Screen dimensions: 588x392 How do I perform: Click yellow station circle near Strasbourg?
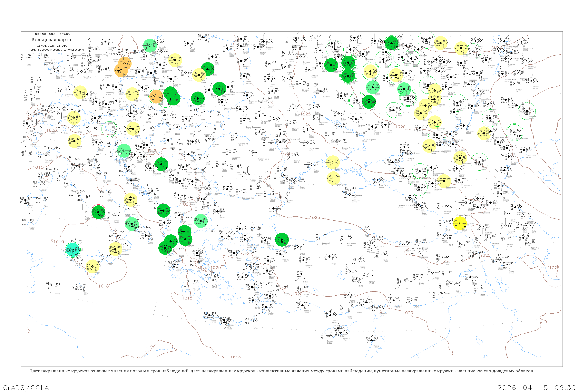(x=80, y=92)
